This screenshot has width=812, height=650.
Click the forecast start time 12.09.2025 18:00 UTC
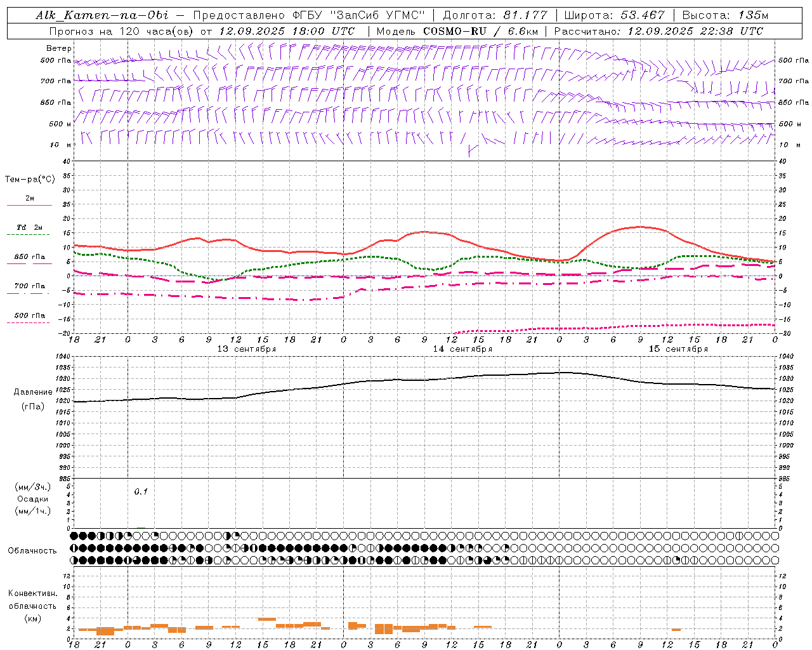pos(287,31)
